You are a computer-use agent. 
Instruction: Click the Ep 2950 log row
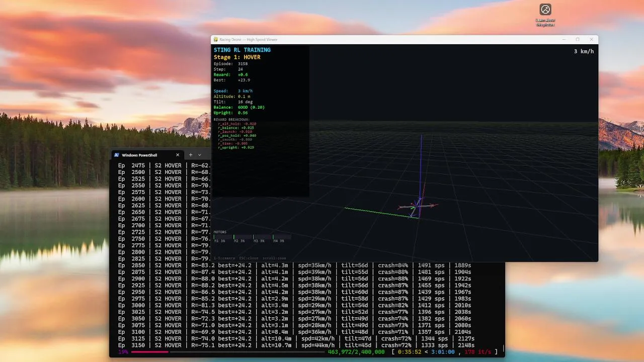(x=294, y=292)
